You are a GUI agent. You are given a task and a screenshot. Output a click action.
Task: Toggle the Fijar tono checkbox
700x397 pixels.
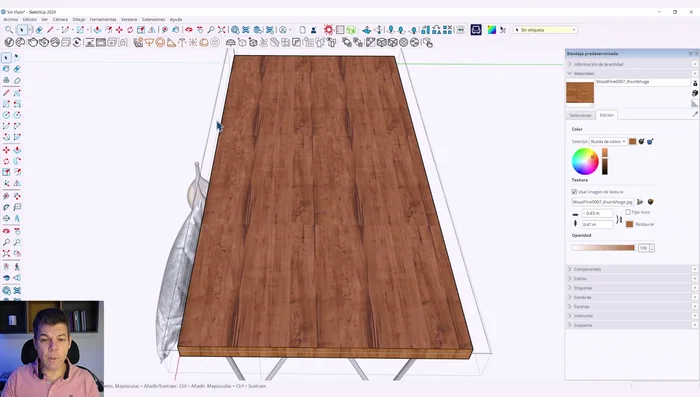coord(628,212)
